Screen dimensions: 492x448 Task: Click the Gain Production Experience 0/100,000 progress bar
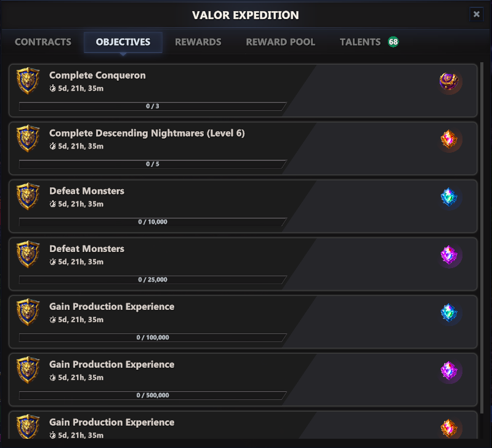click(152, 338)
